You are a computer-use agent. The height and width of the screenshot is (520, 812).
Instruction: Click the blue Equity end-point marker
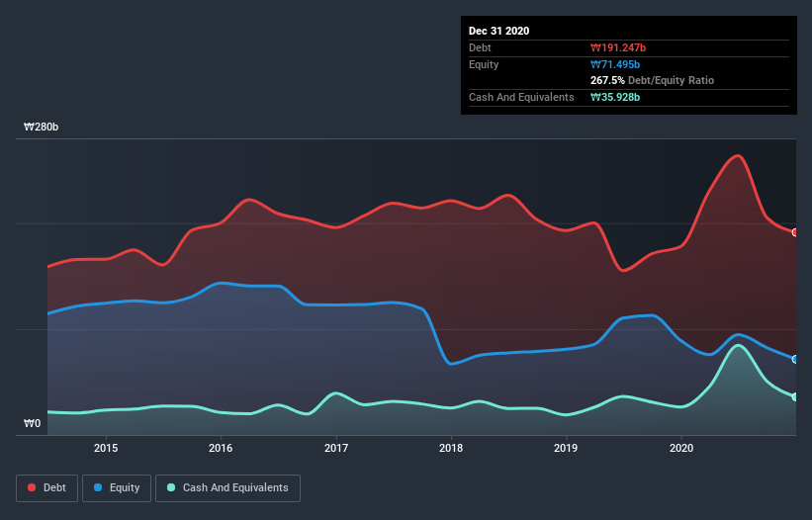tap(795, 359)
